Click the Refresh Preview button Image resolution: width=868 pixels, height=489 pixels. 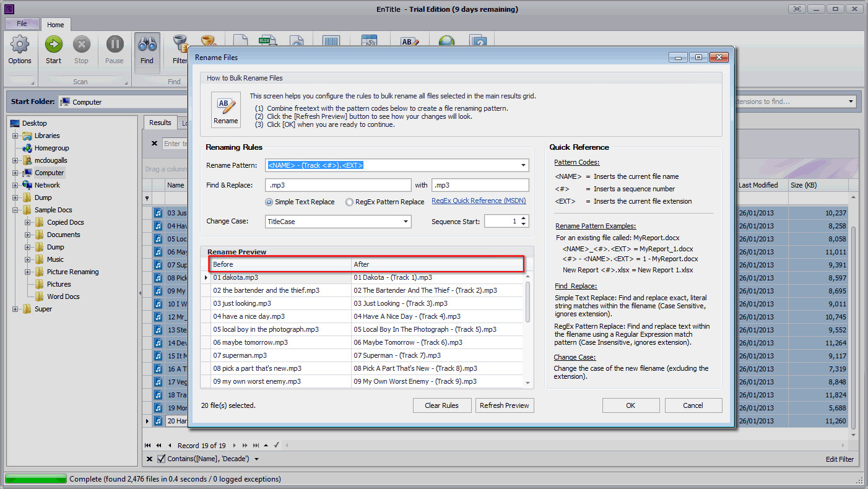point(505,405)
